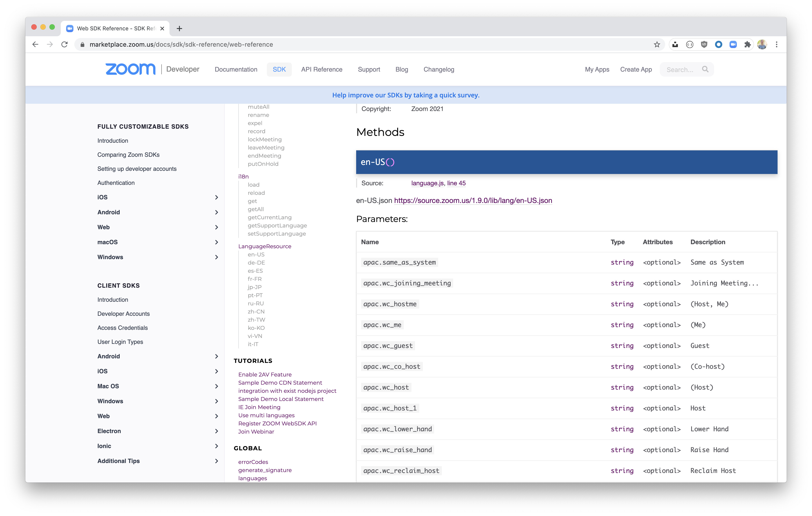
Task: Open the Blog nav item
Action: click(402, 70)
